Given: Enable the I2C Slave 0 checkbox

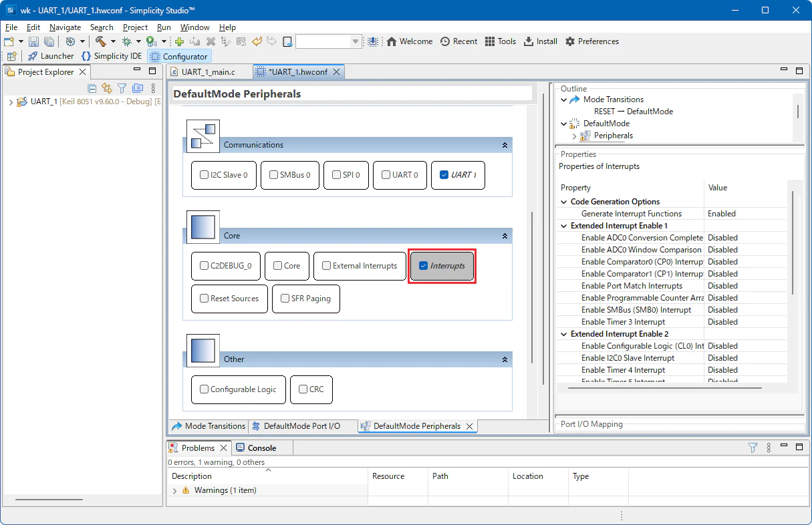Looking at the screenshot, I should 204,175.
